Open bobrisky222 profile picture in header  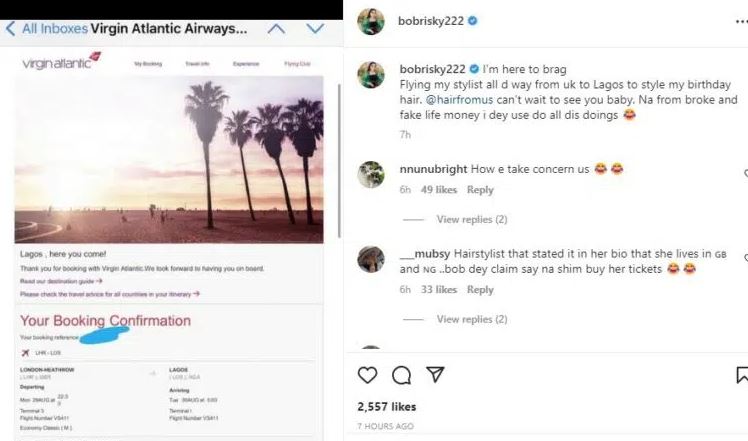tap(371, 20)
